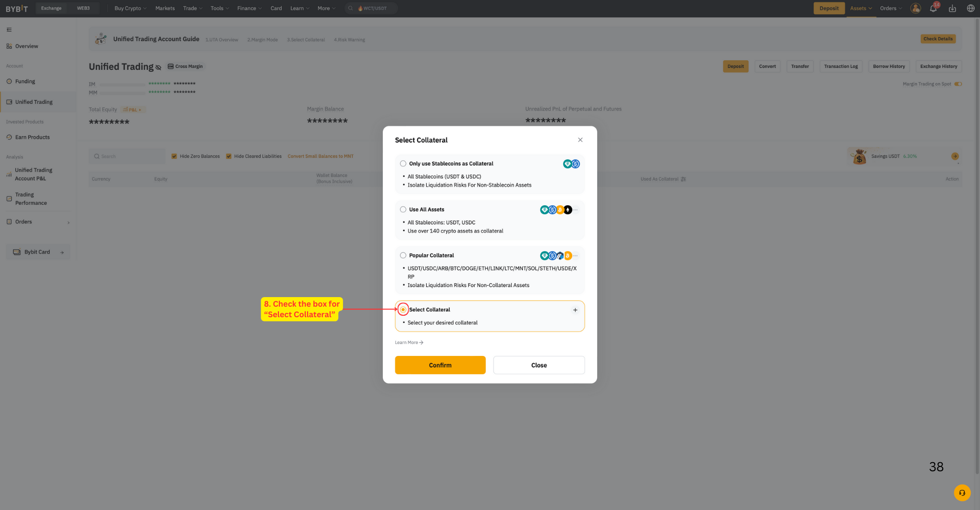The width and height of the screenshot is (980, 510).
Task: Click the Savings USDT arrow icon
Action: tap(955, 156)
